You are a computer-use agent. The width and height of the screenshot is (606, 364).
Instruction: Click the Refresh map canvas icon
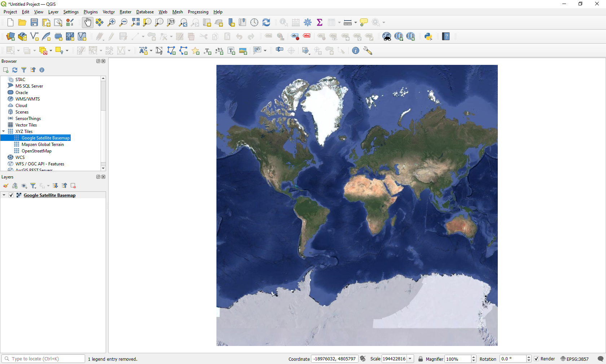(266, 22)
